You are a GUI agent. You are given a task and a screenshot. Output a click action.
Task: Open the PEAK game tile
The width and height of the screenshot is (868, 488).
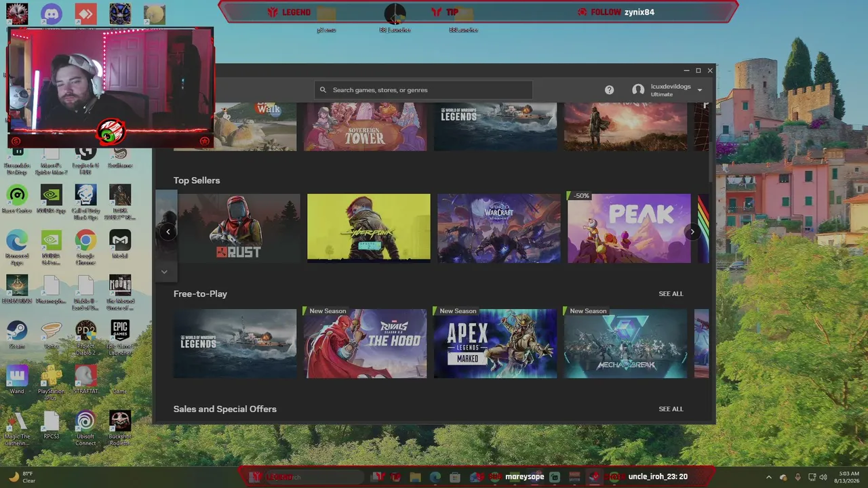point(629,228)
